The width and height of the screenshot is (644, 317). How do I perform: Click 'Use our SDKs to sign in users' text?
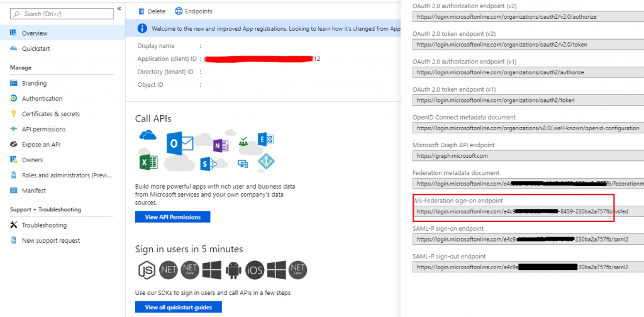[x=213, y=292]
